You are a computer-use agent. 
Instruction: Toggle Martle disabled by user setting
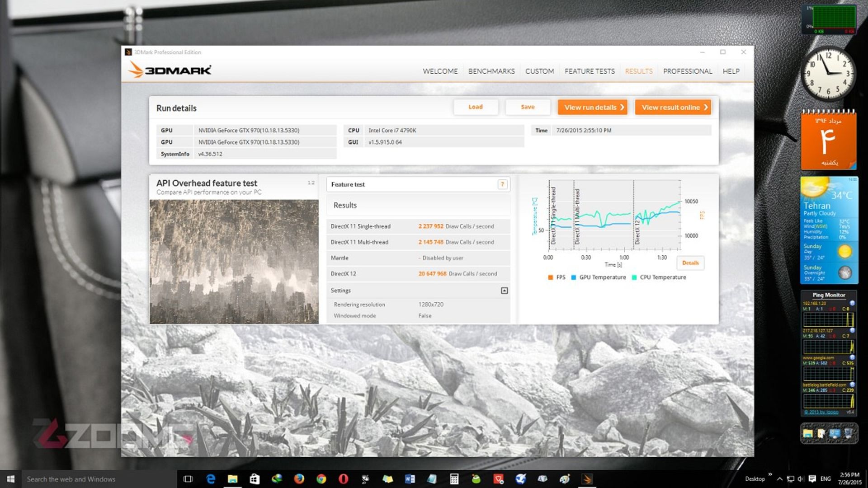click(440, 258)
